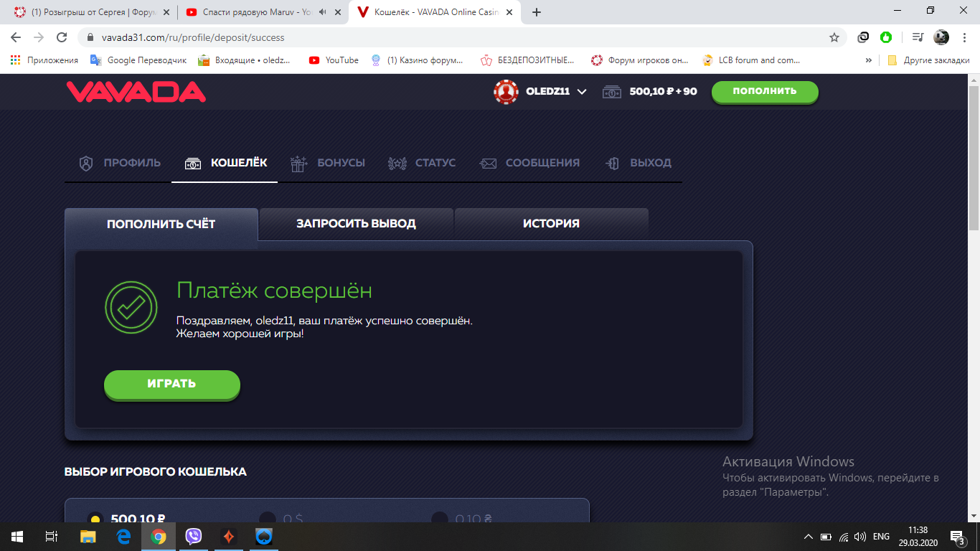Viewport: 980px width, 551px height.
Task: Select the КОШЕЛЁК section
Action: 225,163
